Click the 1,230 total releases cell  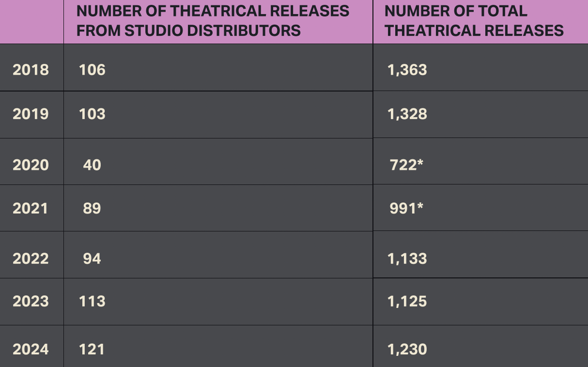click(407, 349)
